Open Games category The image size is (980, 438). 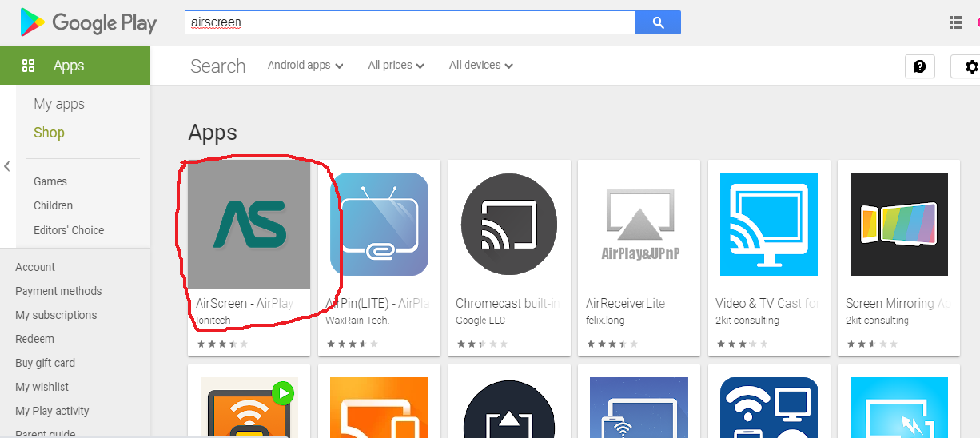(50, 181)
